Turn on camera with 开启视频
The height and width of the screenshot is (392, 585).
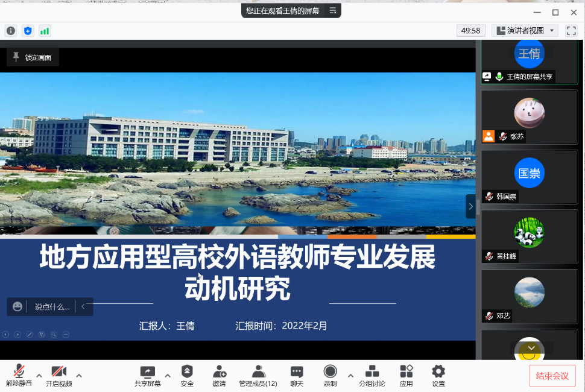click(58, 372)
